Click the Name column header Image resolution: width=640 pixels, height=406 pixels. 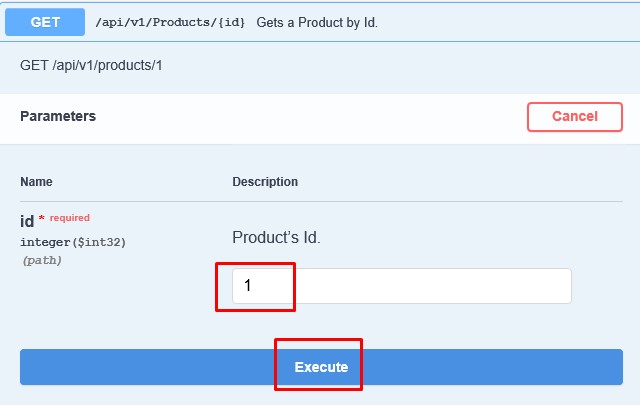(36, 182)
